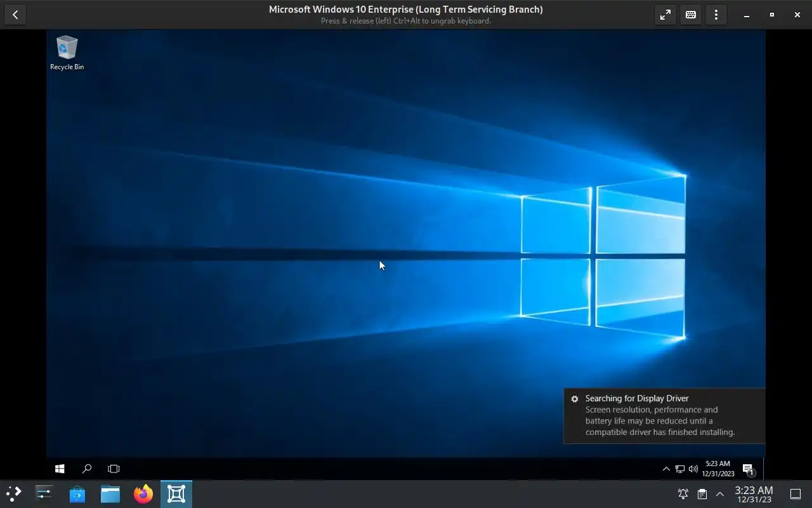Maximize the Boxes window
812x508 pixels.
772,15
